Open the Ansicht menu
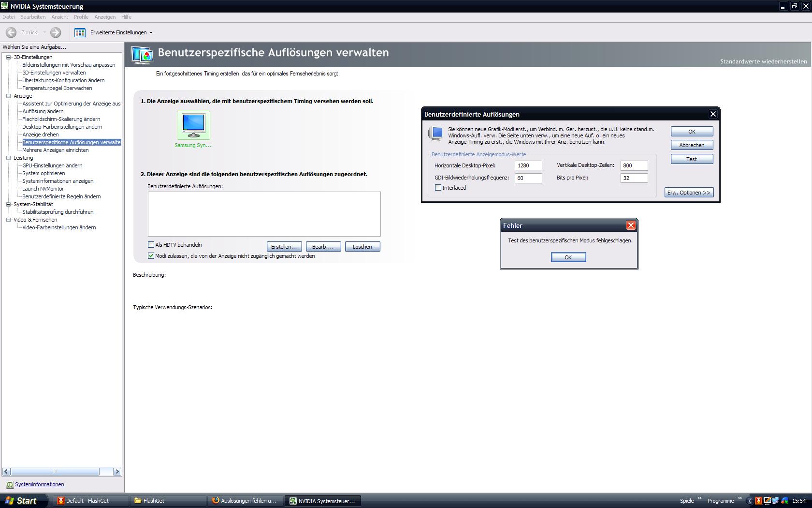 pos(60,17)
